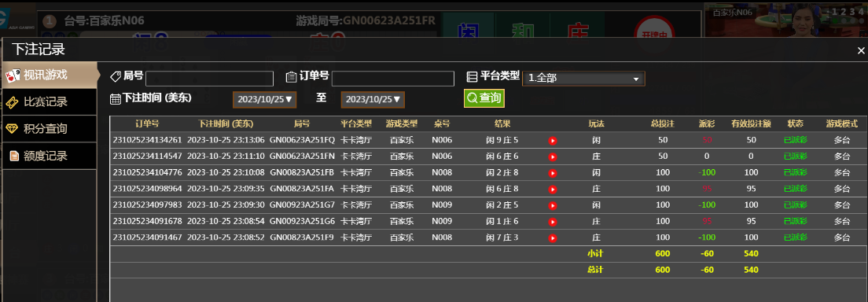
Task: Select order number 231025234091678
Action: coord(147,221)
